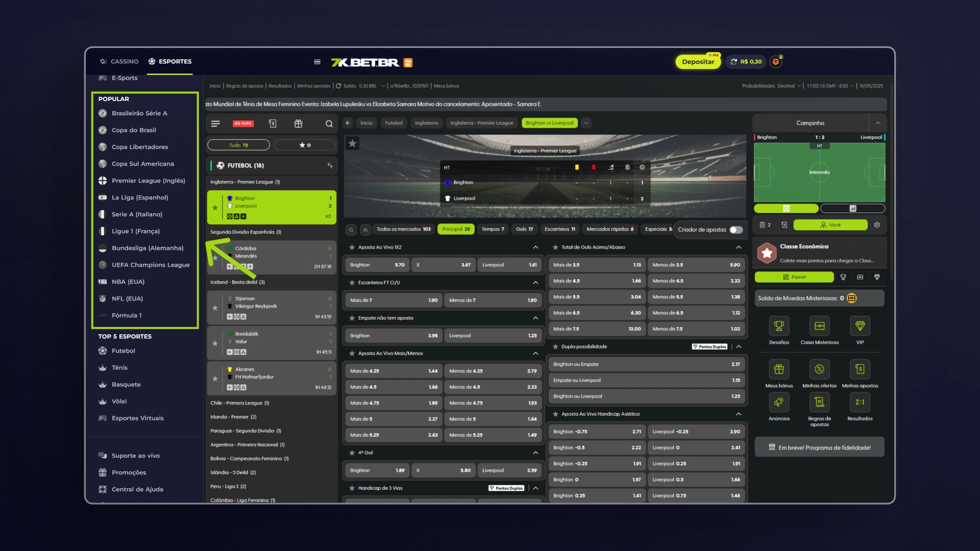Select the Gols 17 market tab
Screen dimensions: 980x551
pyautogui.click(x=524, y=229)
